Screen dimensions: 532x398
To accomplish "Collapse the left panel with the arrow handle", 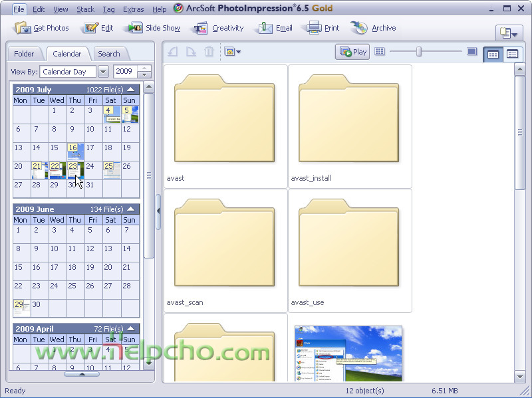I will [x=158, y=211].
